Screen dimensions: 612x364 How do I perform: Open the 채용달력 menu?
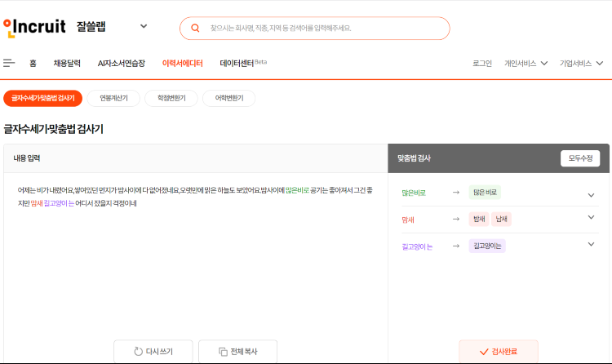67,64
